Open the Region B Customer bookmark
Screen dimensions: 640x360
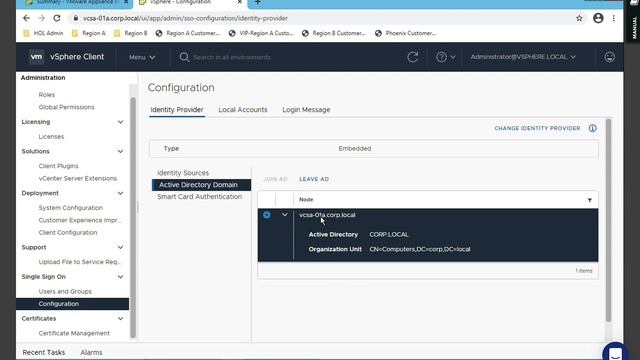[334, 33]
